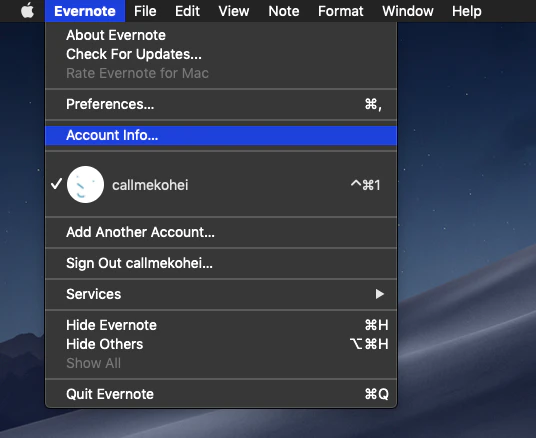The width and height of the screenshot is (536, 438).
Task: Choose Quit Evernote
Action: point(221,394)
